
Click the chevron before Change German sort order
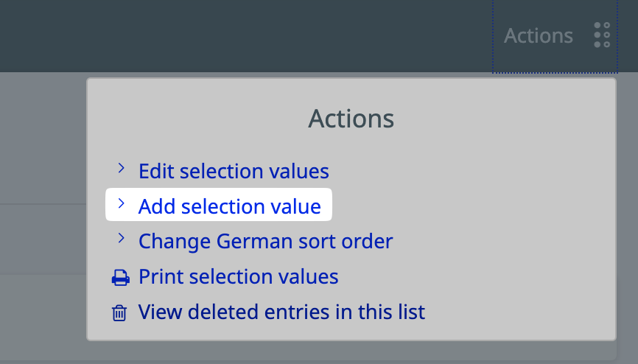[121, 239]
